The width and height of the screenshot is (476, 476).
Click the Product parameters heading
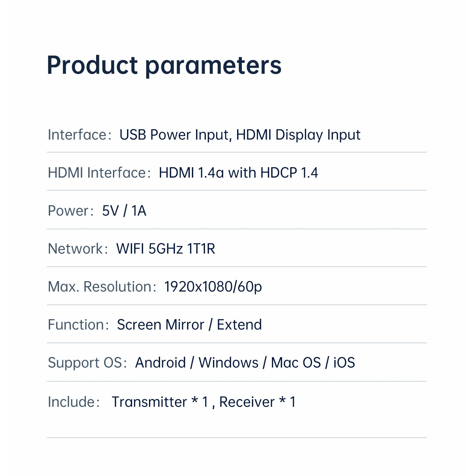[x=164, y=65]
